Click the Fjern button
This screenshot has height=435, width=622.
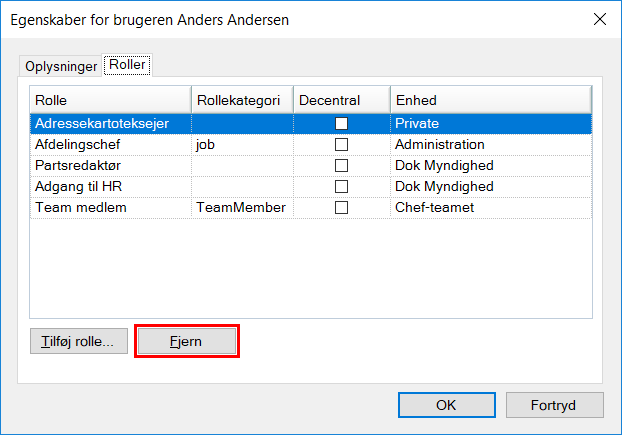187,340
